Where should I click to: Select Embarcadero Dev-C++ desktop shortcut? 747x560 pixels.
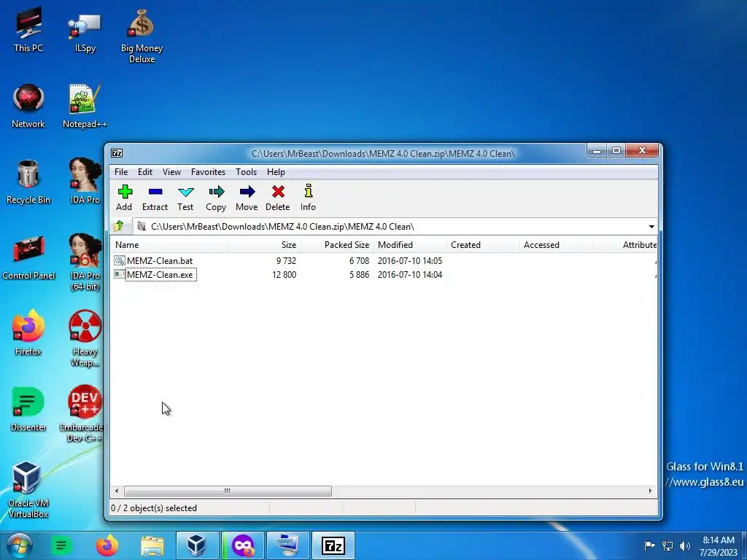tap(83, 414)
